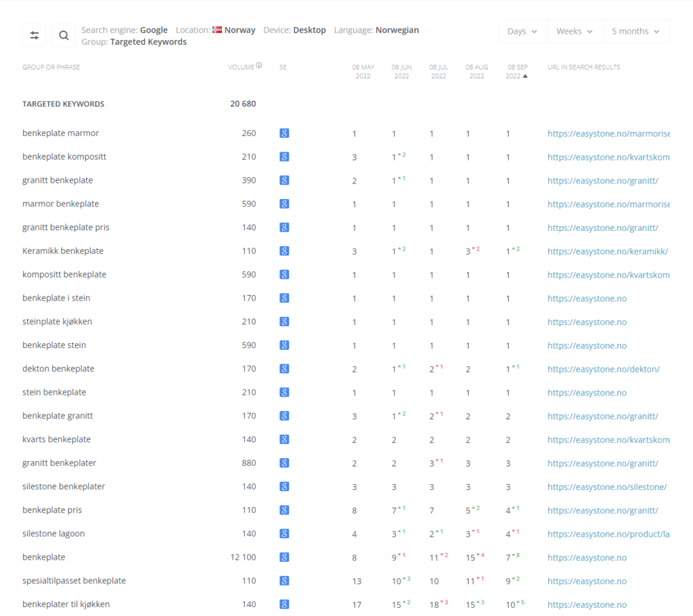Open the Days dropdown

(522, 31)
